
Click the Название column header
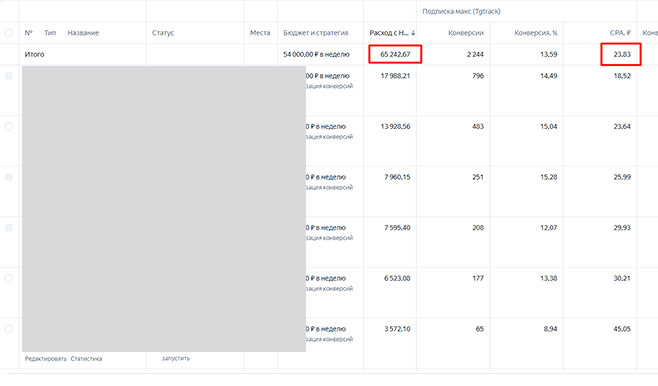coord(83,33)
